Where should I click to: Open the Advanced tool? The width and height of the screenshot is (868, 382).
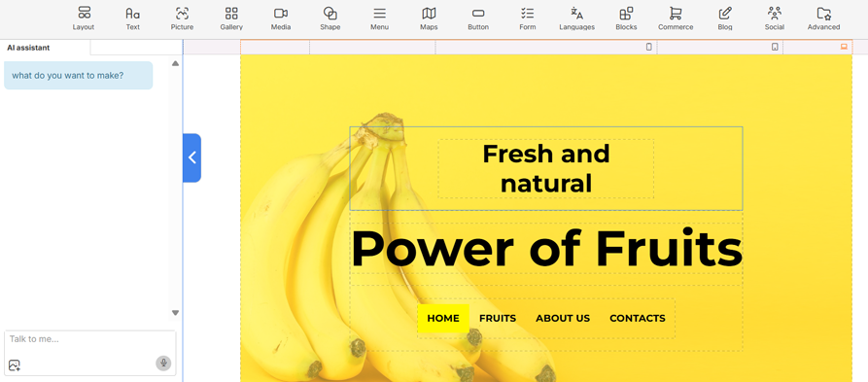(823, 18)
